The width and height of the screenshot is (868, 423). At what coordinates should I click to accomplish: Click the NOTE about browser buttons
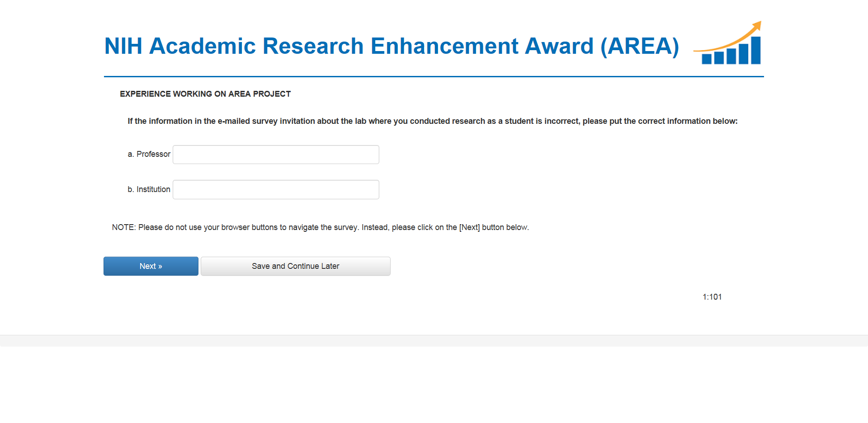point(320,227)
